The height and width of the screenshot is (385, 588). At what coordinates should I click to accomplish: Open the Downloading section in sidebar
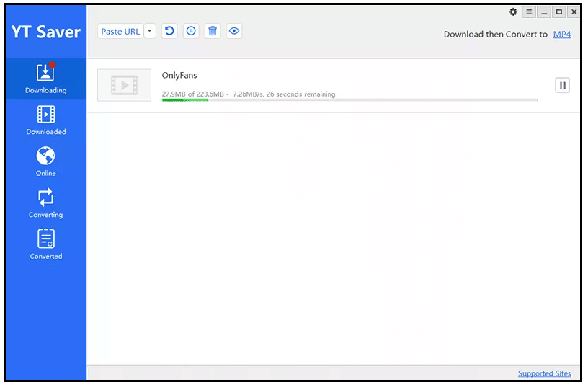45,79
